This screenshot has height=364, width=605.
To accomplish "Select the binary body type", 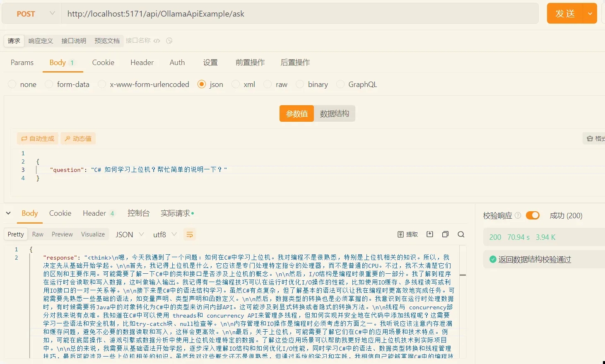I will point(312,84).
